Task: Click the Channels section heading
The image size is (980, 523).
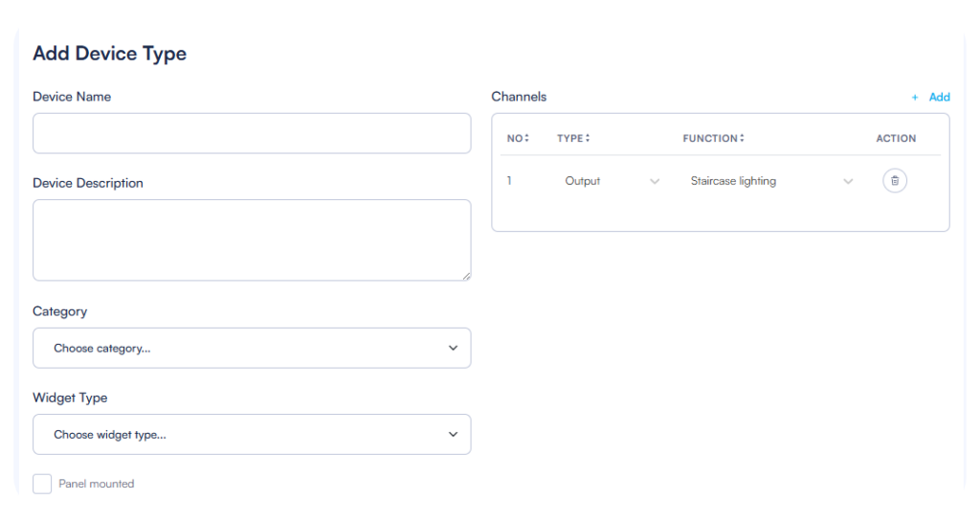Action: coord(519,97)
